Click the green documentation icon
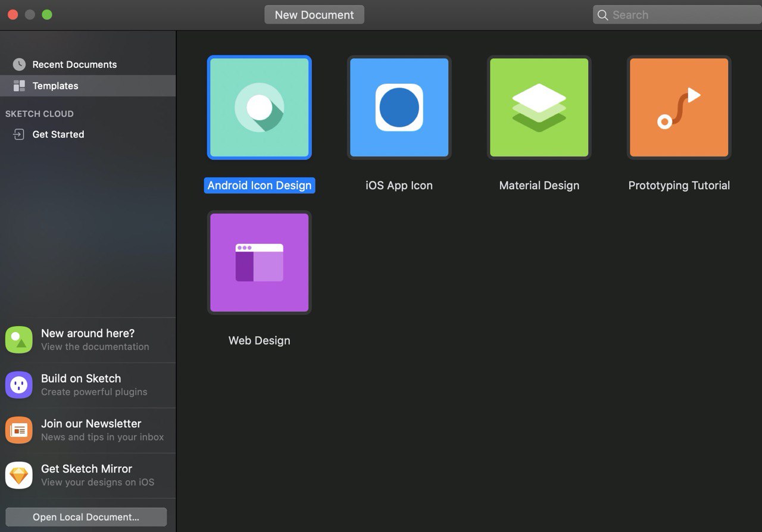The height and width of the screenshot is (532, 762). pos(19,340)
